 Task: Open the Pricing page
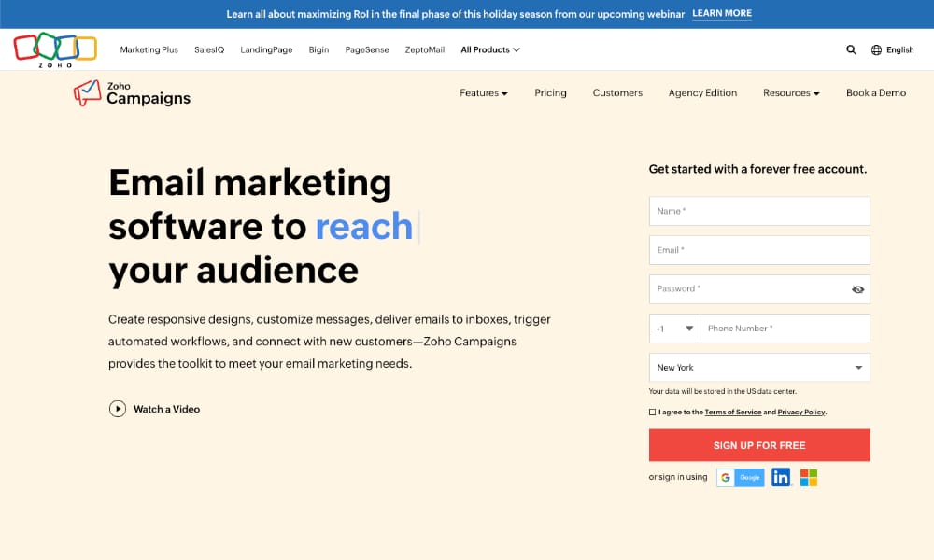[x=550, y=92]
